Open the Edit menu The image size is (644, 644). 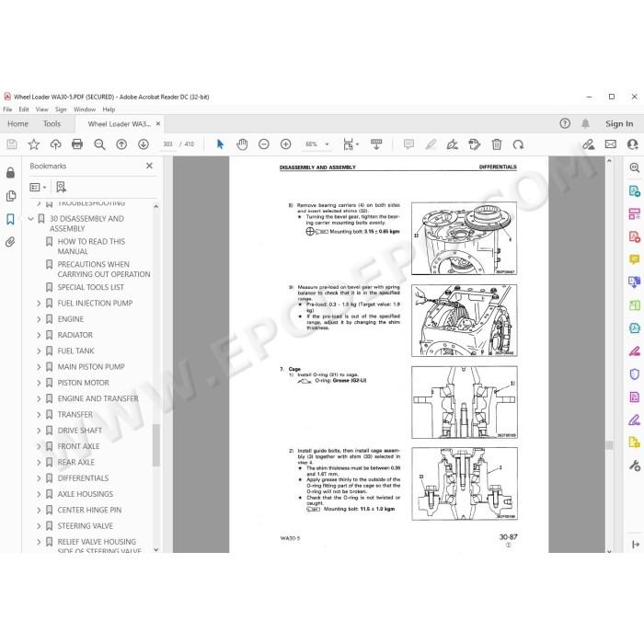tap(24, 109)
